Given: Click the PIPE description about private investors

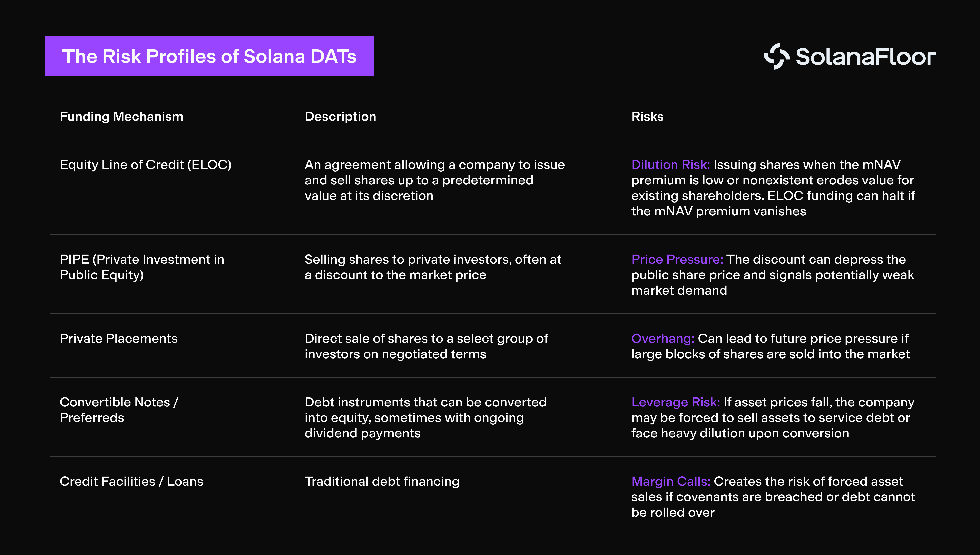Looking at the screenshot, I should (x=433, y=267).
